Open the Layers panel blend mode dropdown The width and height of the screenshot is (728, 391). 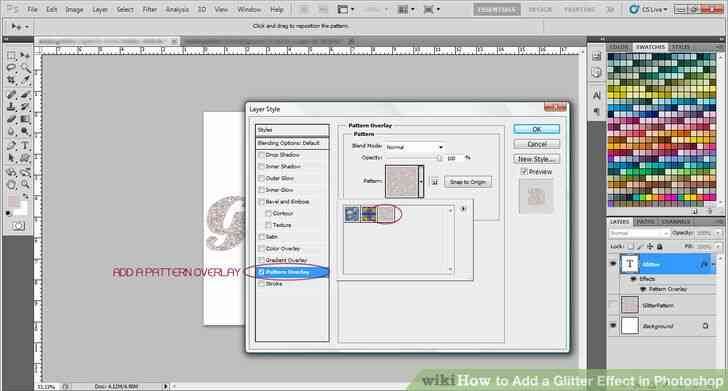click(639, 233)
